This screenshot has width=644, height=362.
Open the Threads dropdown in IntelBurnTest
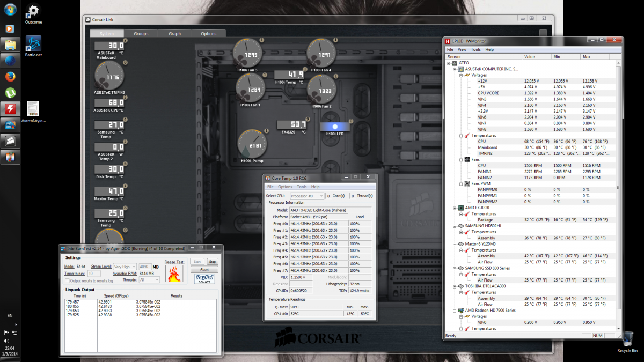(x=149, y=280)
